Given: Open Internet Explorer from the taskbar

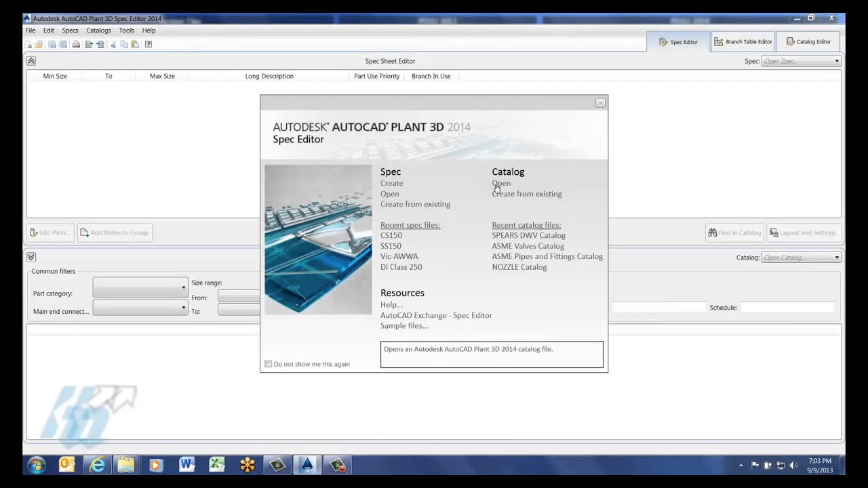Looking at the screenshot, I should pyautogui.click(x=97, y=465).
